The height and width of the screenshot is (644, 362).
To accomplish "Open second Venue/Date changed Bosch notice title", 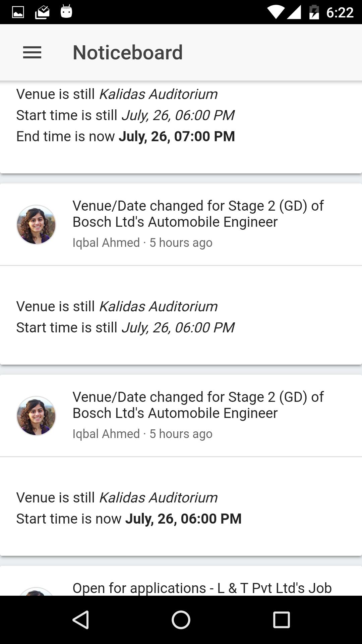I will coord(198,405).
